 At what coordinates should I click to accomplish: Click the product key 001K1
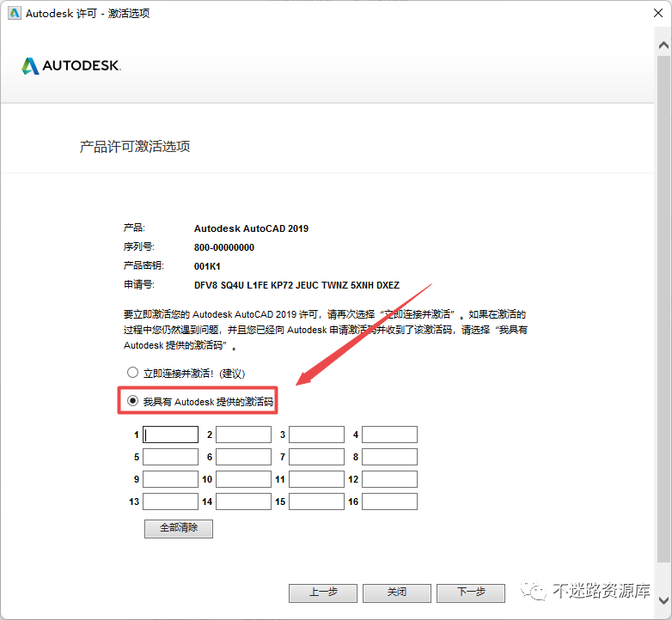pyautogui.click(x=207, y=266)
